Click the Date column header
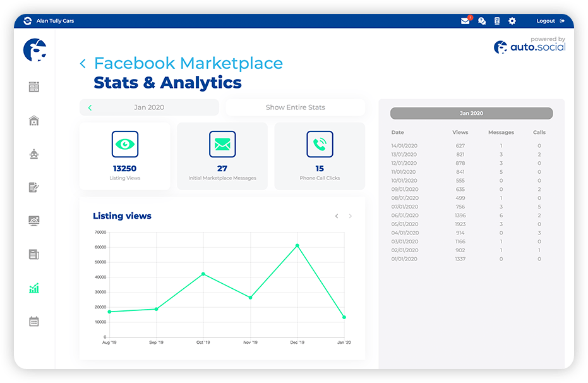Image resolution: width=588 pixels, height=383 pixels. click(397, 133)
